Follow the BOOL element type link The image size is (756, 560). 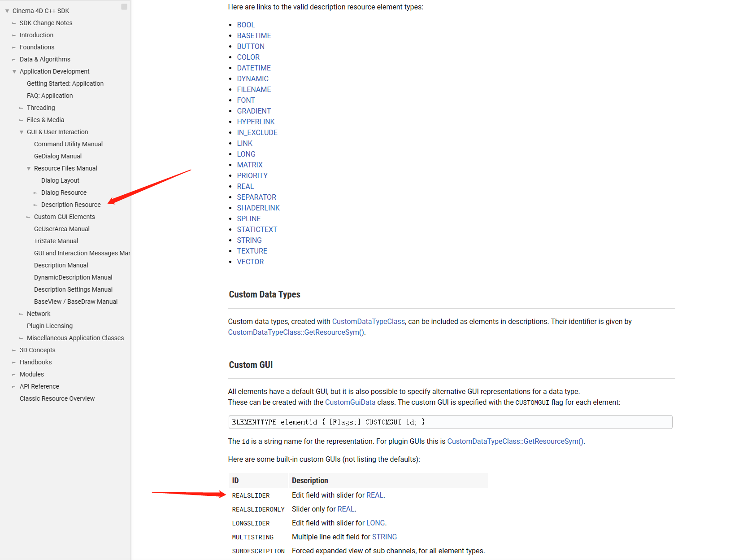[246, 25]
